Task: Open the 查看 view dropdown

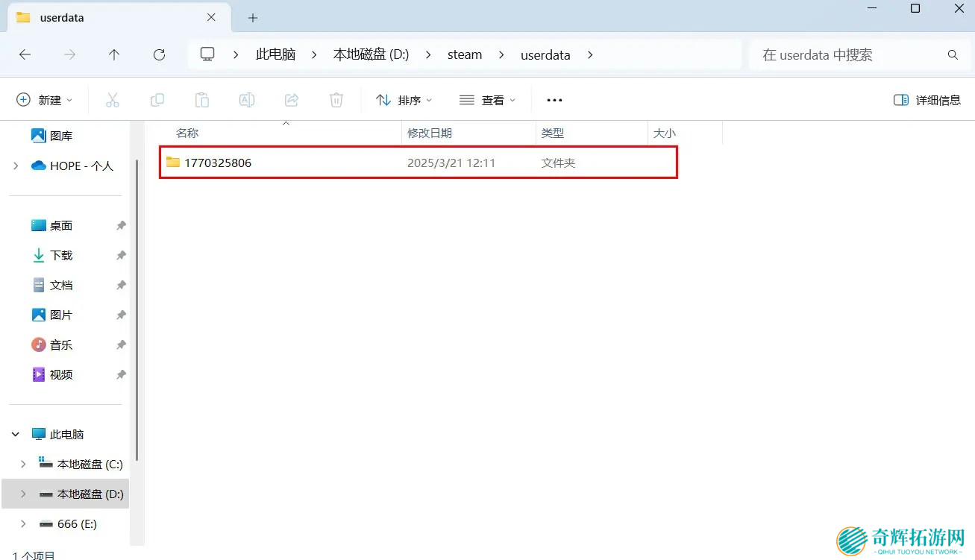Action: 488,100
